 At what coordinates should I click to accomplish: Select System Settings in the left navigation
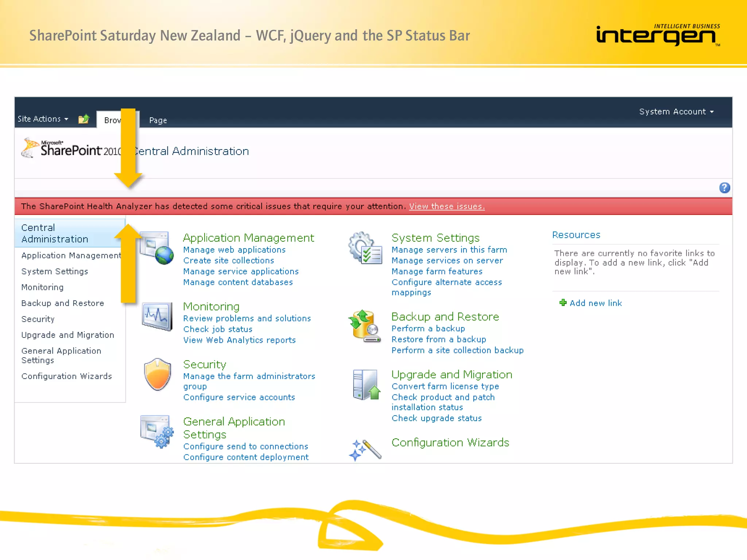55,272
